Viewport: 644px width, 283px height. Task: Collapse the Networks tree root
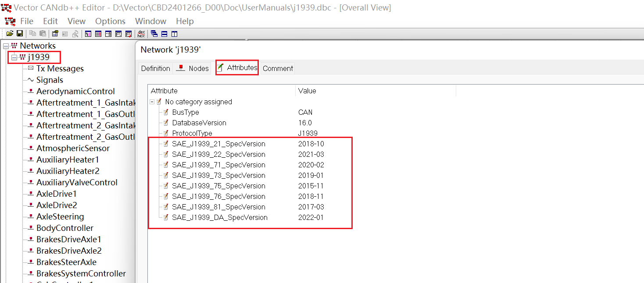point(6,46)
